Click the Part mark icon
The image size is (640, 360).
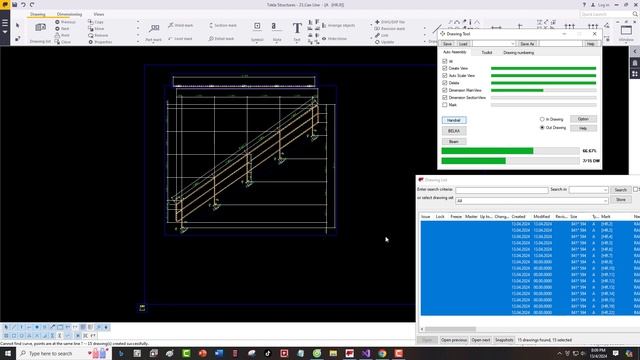coord(154,29)
